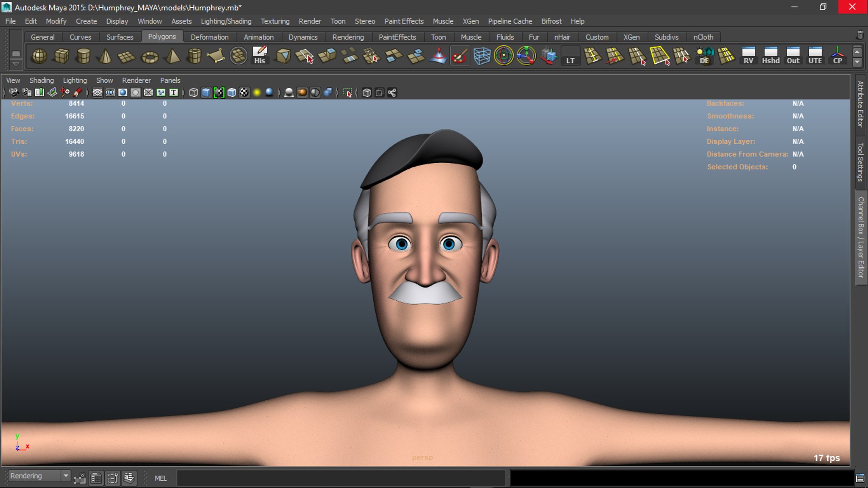Create a polygon cone from the shelf

point(105,56)
